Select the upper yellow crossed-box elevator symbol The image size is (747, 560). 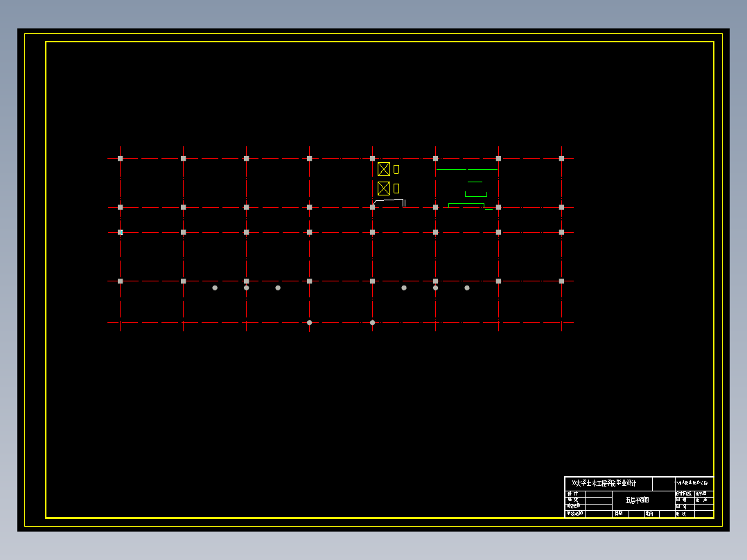pos(384,169)
